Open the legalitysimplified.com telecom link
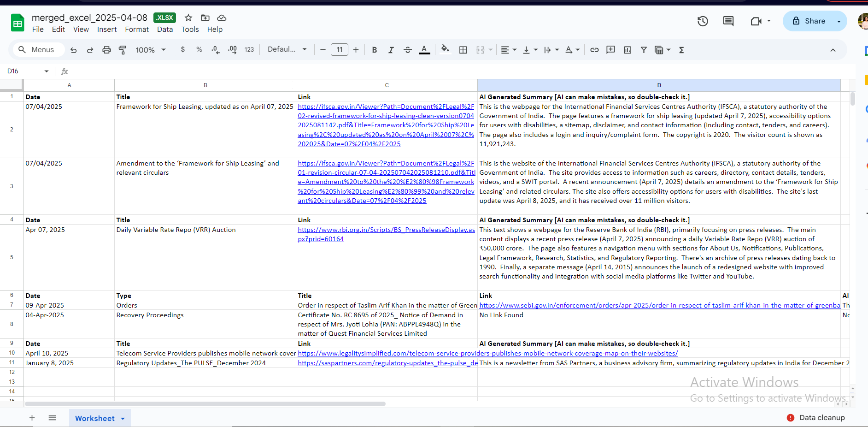 488,353
